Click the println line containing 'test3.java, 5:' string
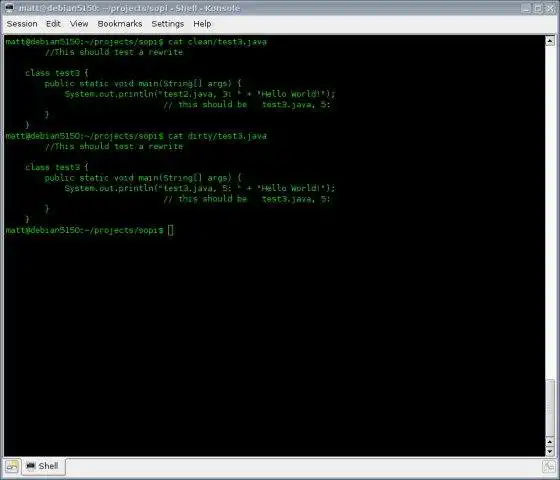The image size is (560, 480). tap(200, 188)
